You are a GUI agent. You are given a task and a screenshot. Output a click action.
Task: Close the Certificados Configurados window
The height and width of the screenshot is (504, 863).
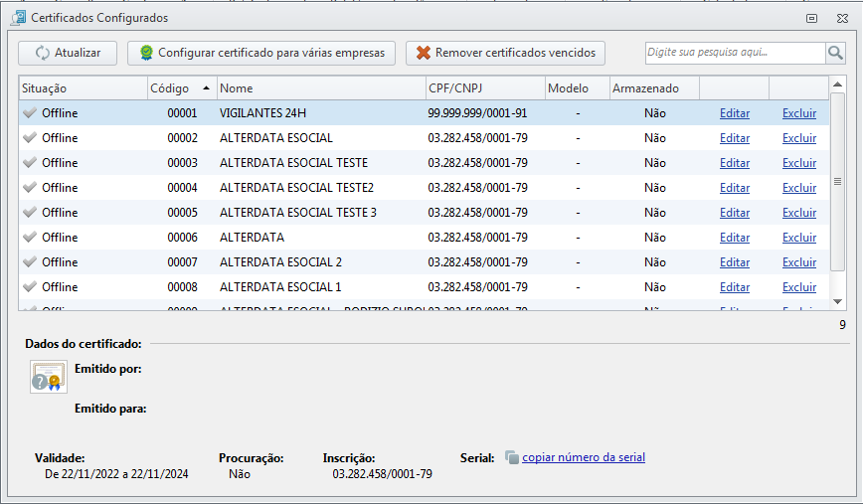pos(842,18)
